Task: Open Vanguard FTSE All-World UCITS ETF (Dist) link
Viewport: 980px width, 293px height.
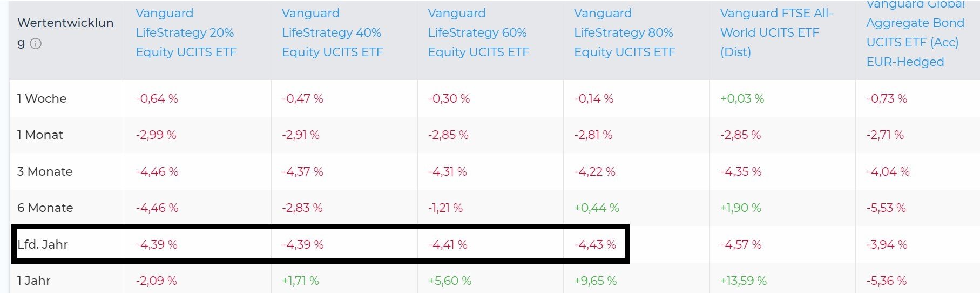Action: [776, 32]
